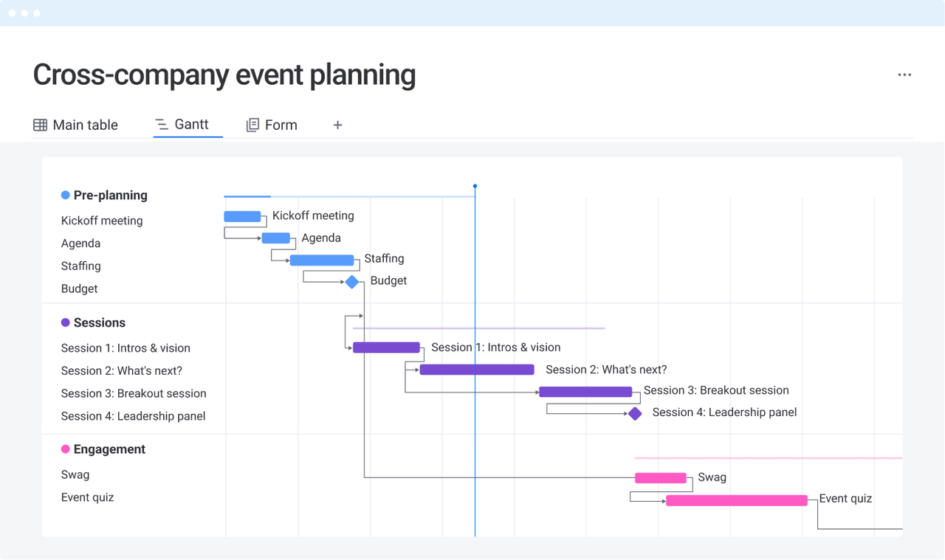Switch to the Form tab
Viewport: 945px width, 560px height.
point(281,125)
